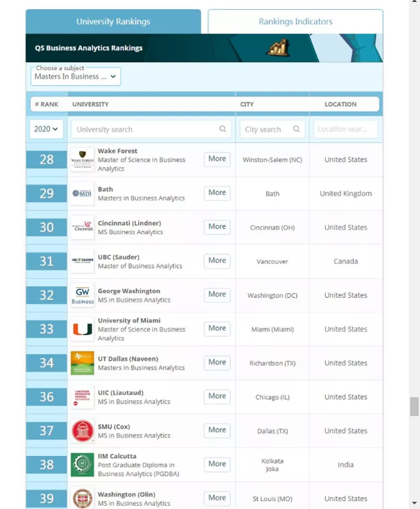Click the # RANK column header

click(46, 105)
